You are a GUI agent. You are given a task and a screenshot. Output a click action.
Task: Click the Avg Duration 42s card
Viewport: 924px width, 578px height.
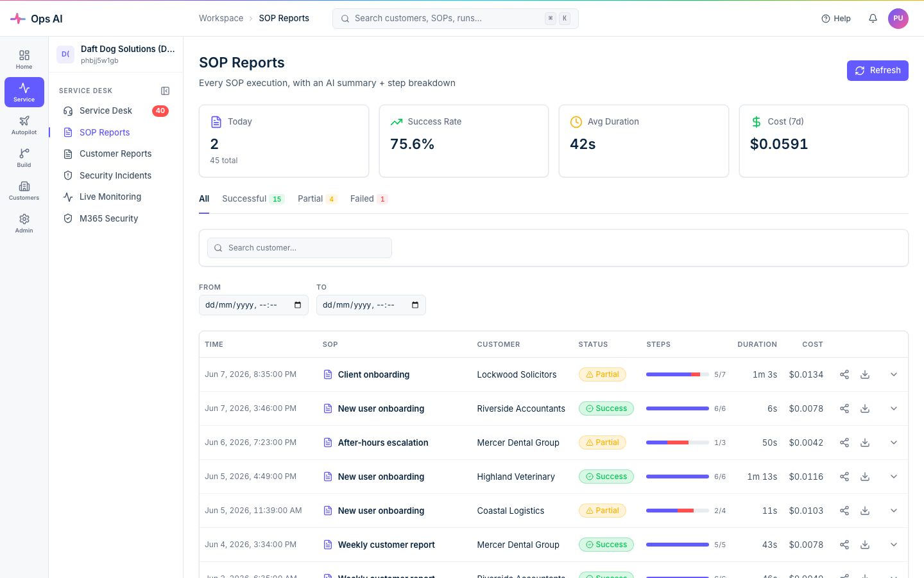pyautogui.click(x=644, y=141)
